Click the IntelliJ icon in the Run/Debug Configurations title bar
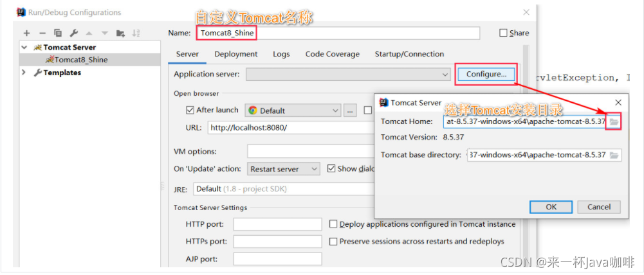The height and width of the screenshot is (275, 644). click(21, 12)
